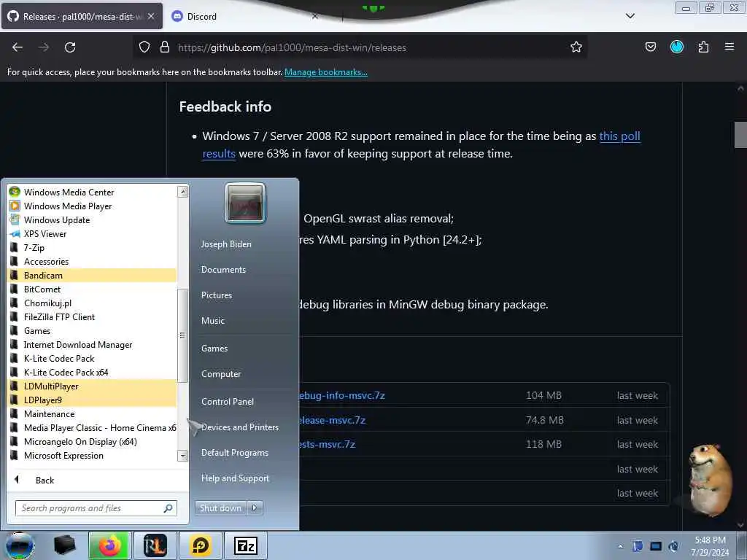Screen dimensions: 747x560
Task: Open the K-Lite Codec Pack x64 folder
Action: 92,373
